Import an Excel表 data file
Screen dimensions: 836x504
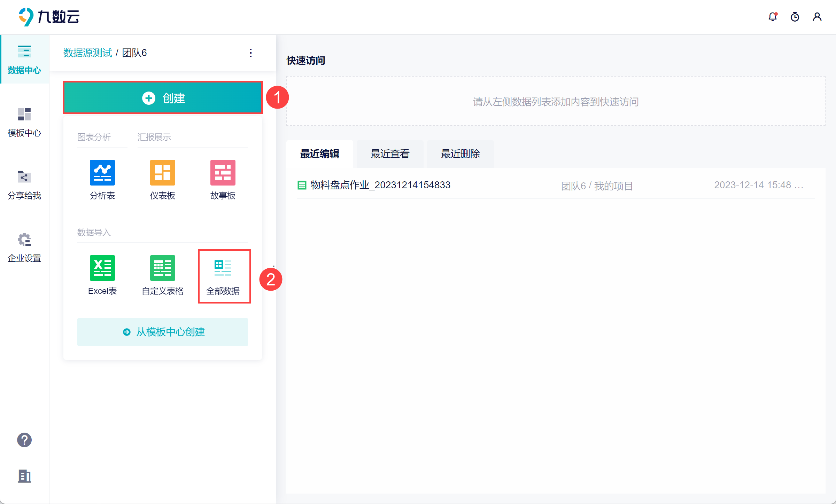[x=102, y=268]
